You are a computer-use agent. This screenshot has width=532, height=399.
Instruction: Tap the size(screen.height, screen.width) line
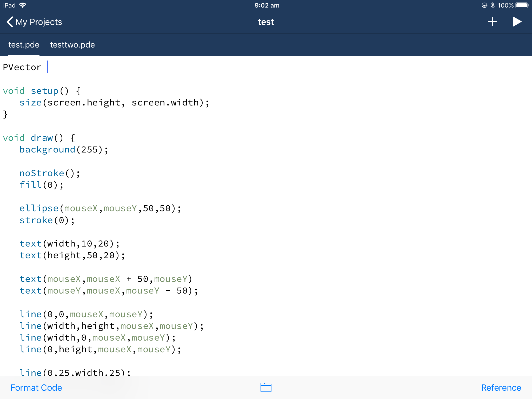114,102
